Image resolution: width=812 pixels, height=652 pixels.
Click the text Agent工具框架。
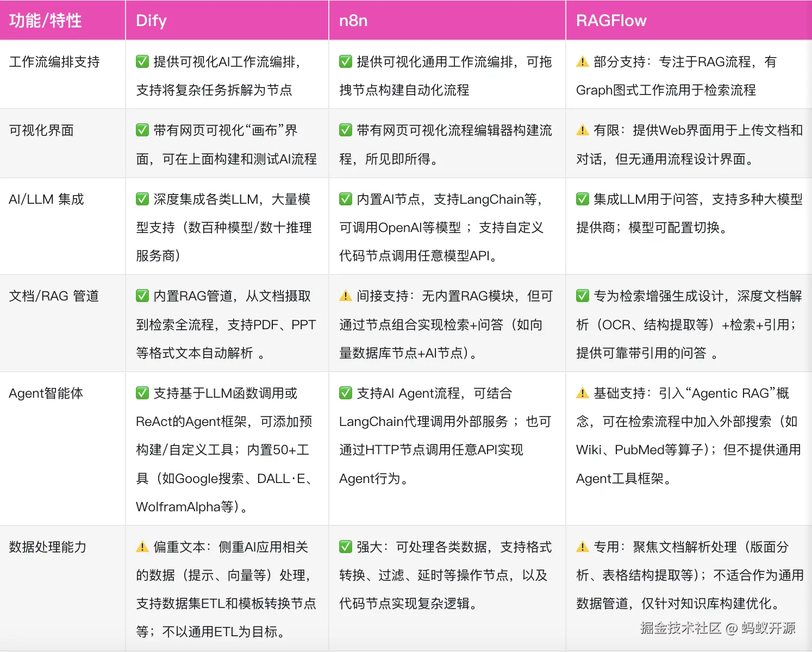click(x=625, y=479)
